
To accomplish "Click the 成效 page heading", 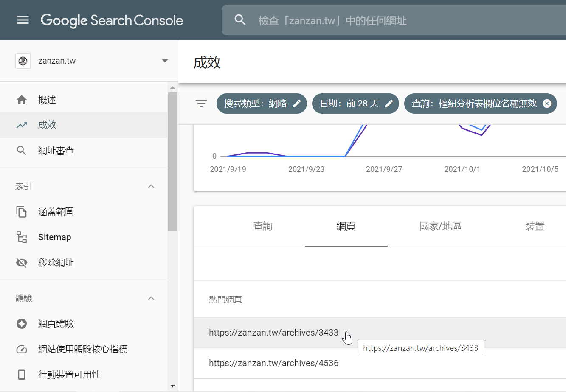I will pyautogui.click(x=207, y=62).
